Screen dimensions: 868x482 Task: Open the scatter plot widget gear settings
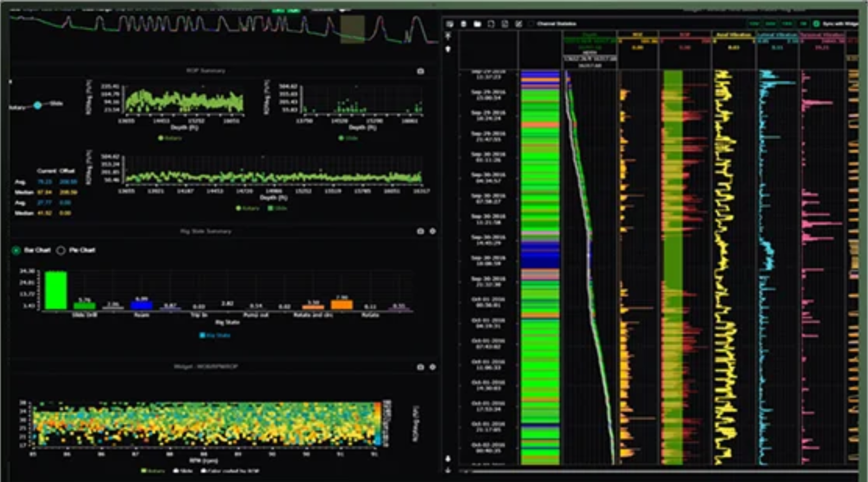point(432,367)
